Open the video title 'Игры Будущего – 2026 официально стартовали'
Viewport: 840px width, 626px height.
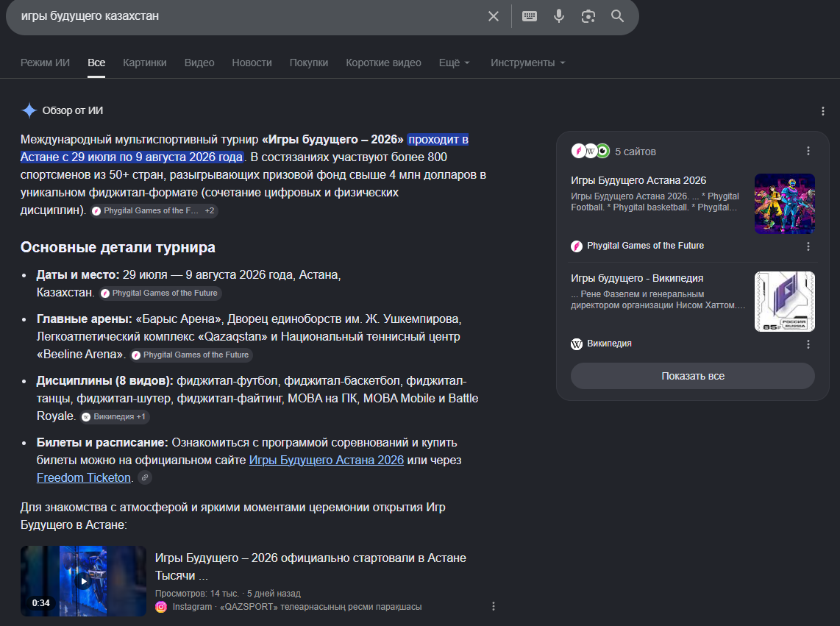tap(310, 566)
